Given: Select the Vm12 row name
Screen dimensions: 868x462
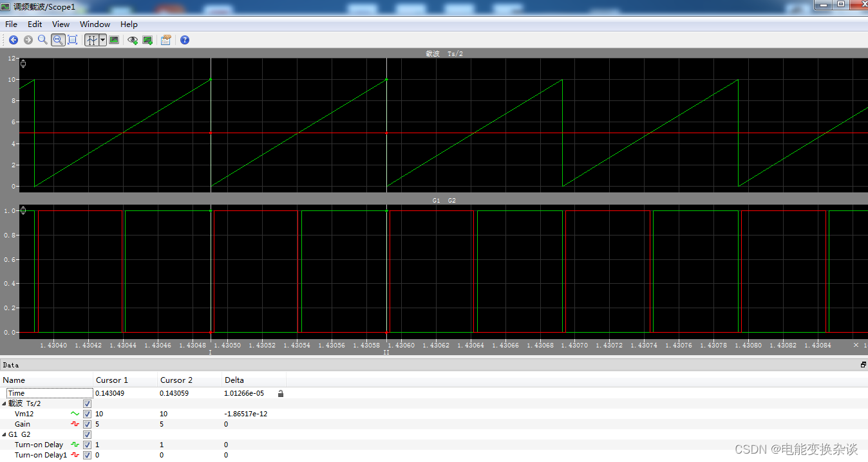Looking at the screenshot, I should (x=24, y=414).
